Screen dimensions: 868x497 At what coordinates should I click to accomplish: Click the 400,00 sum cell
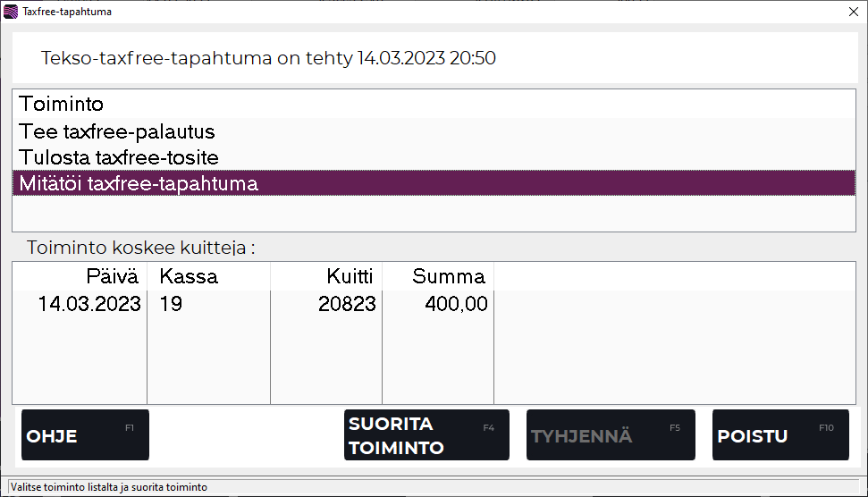coord(456,304)
